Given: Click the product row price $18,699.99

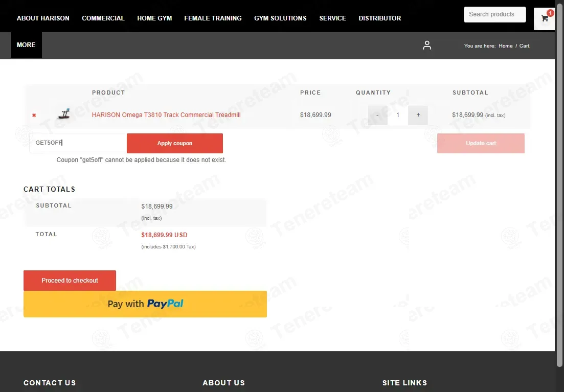Looking at the screenshot, I should pos(315,114).
